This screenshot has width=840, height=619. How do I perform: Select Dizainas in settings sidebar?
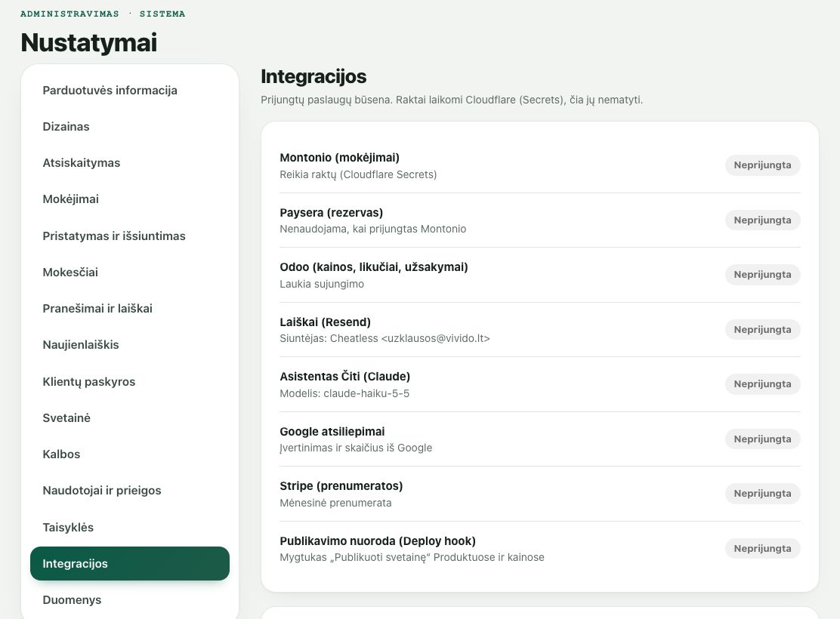point(130,127)
